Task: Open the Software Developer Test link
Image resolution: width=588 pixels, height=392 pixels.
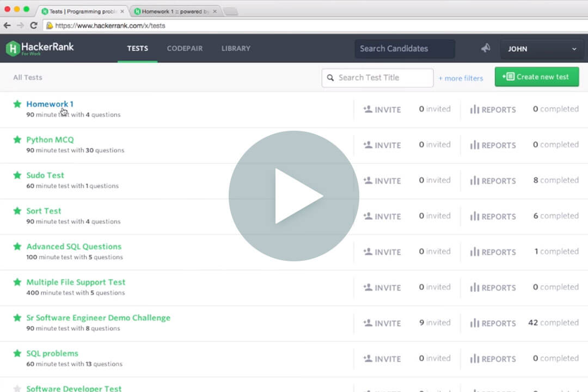Action: 74,388
